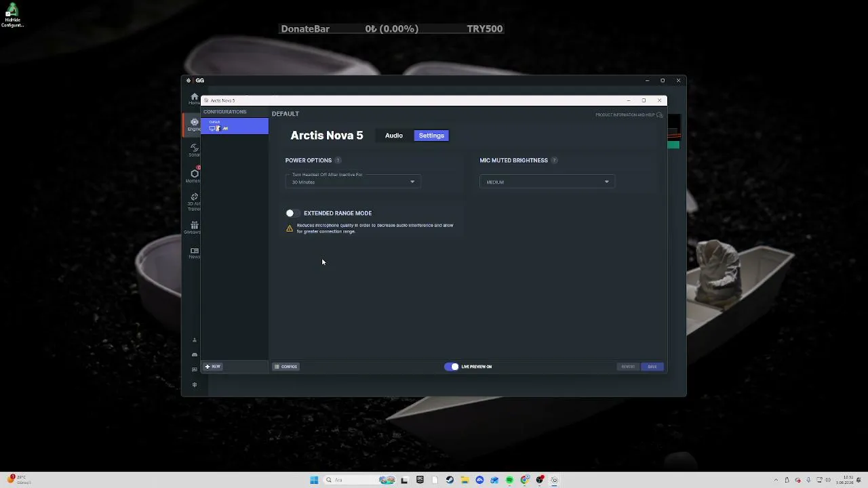Click the Revert button
868x488 pixels.
(x=628, y=367)
